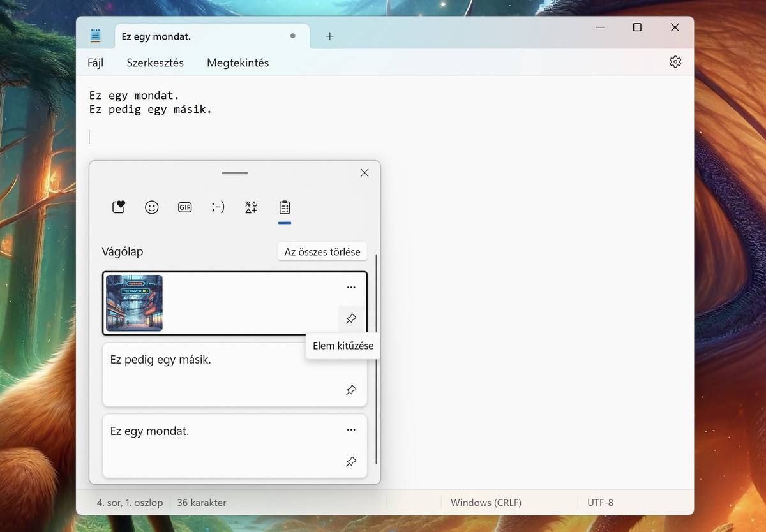Viewport: 766px width, 532px height.
Task: Select the Kaomoji ;-) tab
Action: click(218, 207)
